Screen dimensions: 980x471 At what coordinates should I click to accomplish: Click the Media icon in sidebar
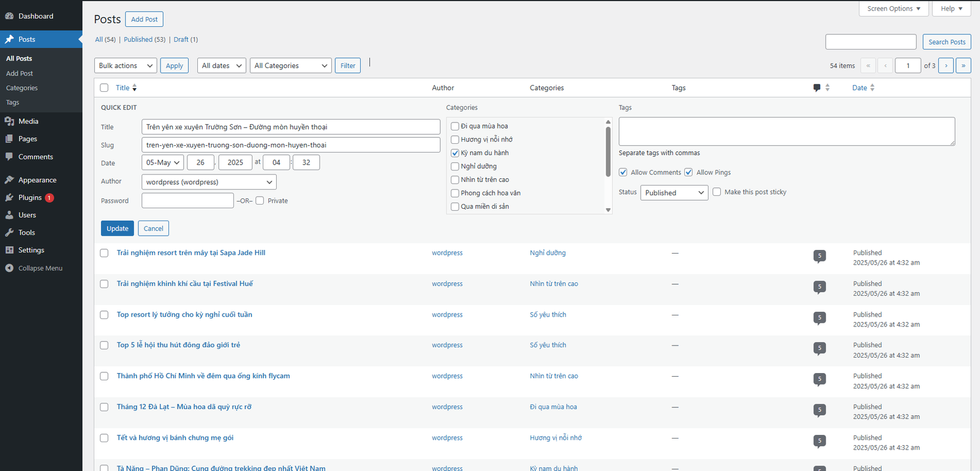click(9, 121)
